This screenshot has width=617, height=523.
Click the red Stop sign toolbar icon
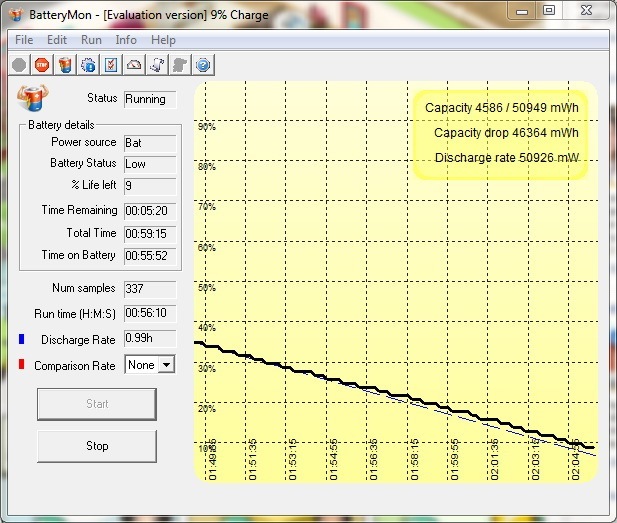(42, 65)
